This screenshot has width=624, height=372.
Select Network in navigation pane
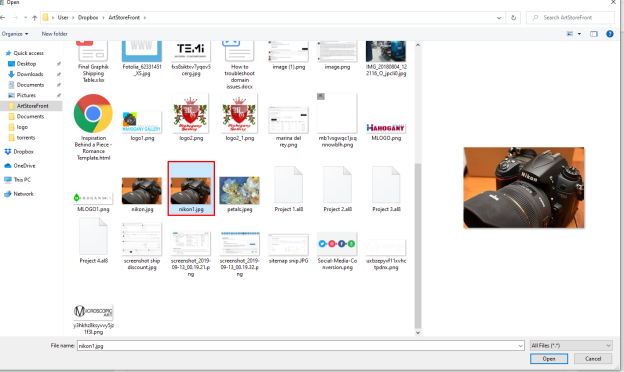[x=23, y=194]
